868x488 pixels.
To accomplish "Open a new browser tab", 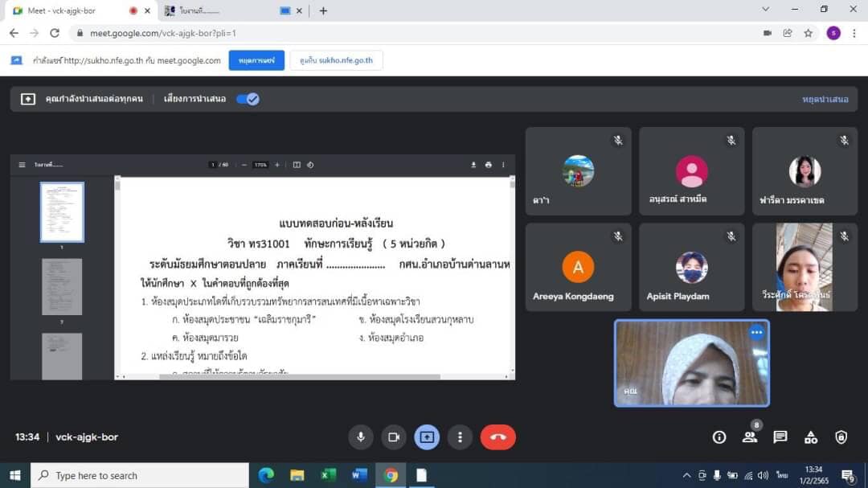I will 323,10.
